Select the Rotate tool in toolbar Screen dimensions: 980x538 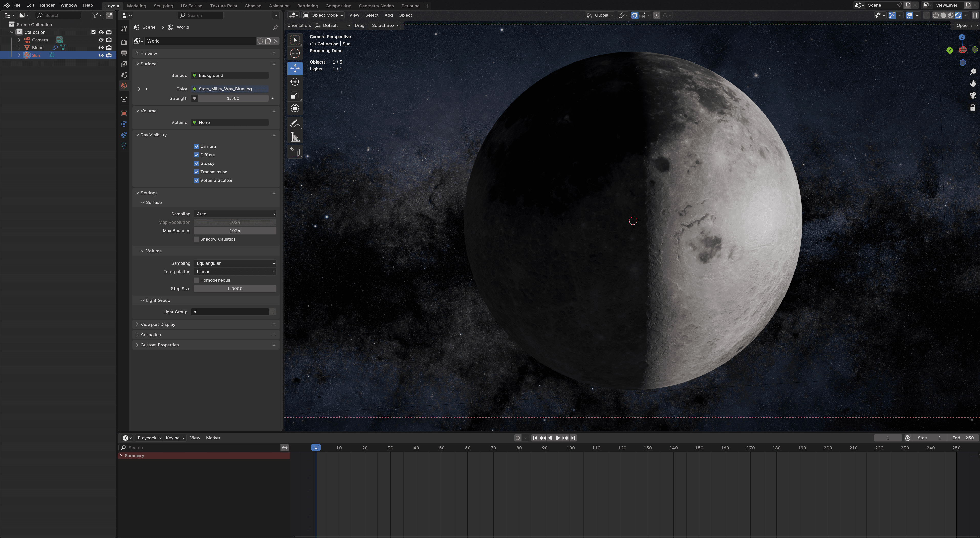(x=295, y=82)
